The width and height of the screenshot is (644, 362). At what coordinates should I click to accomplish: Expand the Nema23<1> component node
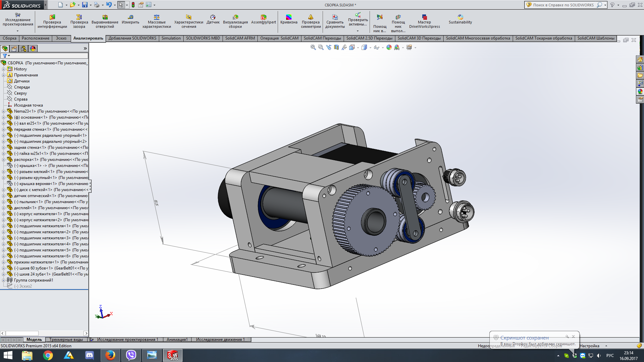[x=4, y=111]
